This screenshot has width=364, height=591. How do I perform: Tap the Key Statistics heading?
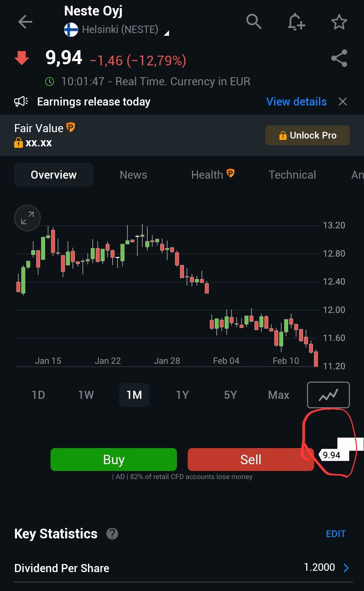pyautogui.click(x=56, y=534)
